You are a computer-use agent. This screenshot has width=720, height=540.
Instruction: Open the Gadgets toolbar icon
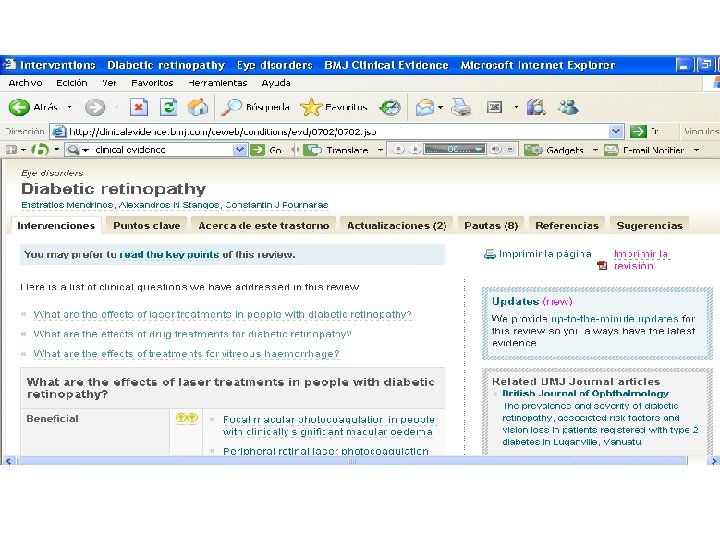pos(533,150)
